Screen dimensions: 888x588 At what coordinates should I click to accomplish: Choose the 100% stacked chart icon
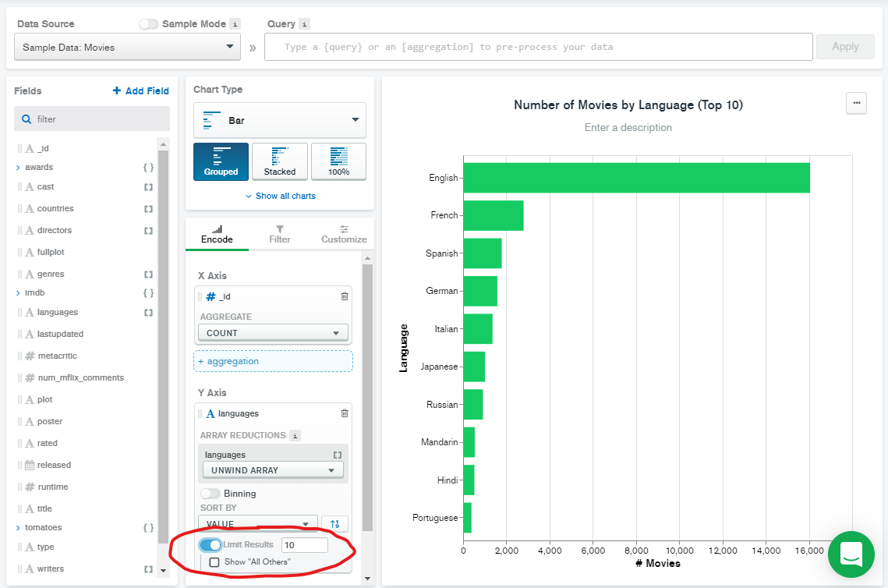(338, 161)
